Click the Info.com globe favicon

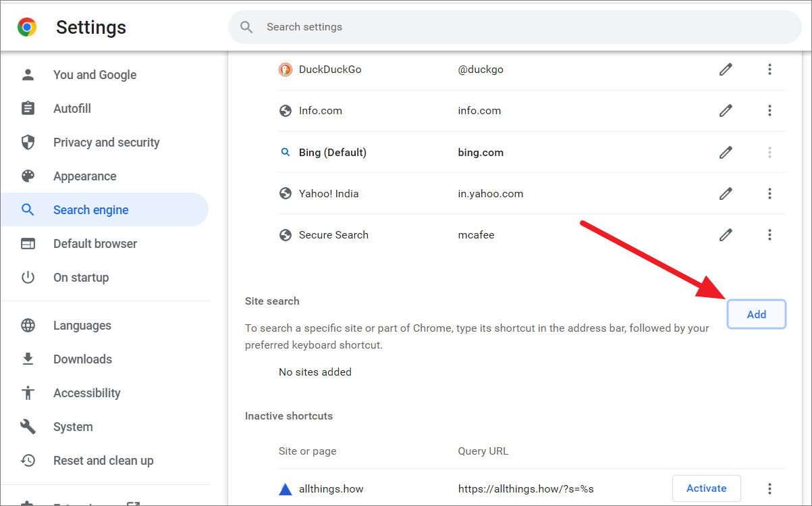pyautogui.click(x=286, y=111)
